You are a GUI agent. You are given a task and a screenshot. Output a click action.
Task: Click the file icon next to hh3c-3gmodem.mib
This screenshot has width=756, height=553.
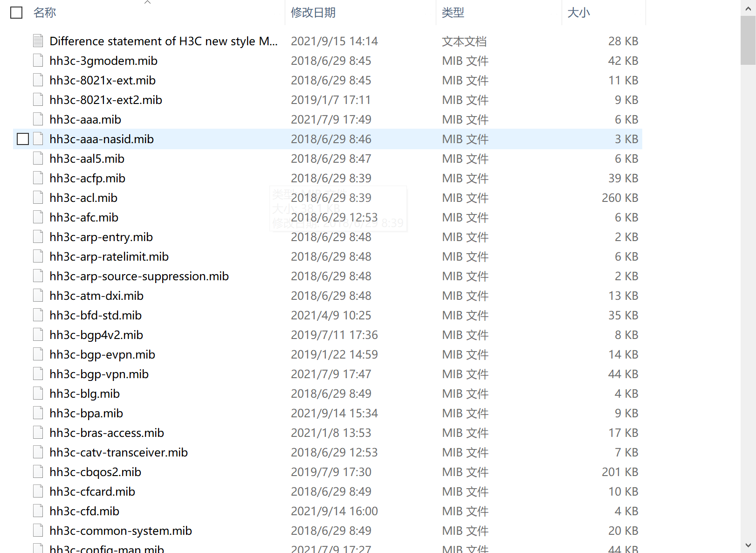(38, 61)
